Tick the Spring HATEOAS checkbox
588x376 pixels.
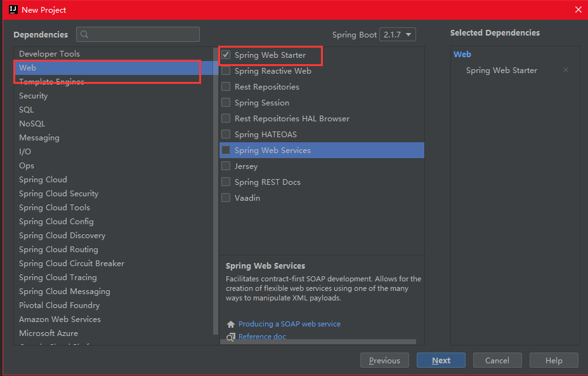[x=226, y=134]
